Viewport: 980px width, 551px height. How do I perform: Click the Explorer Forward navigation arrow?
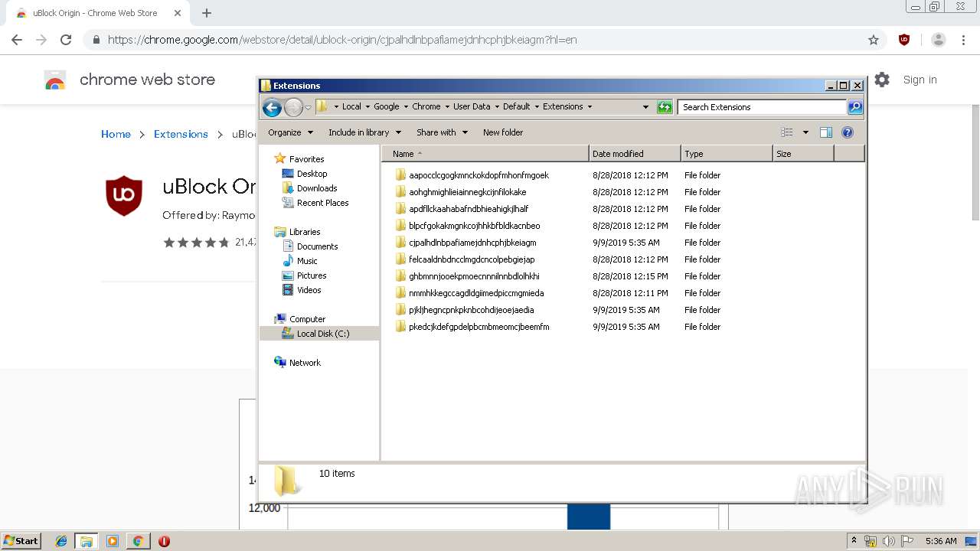tap(293, 107)
